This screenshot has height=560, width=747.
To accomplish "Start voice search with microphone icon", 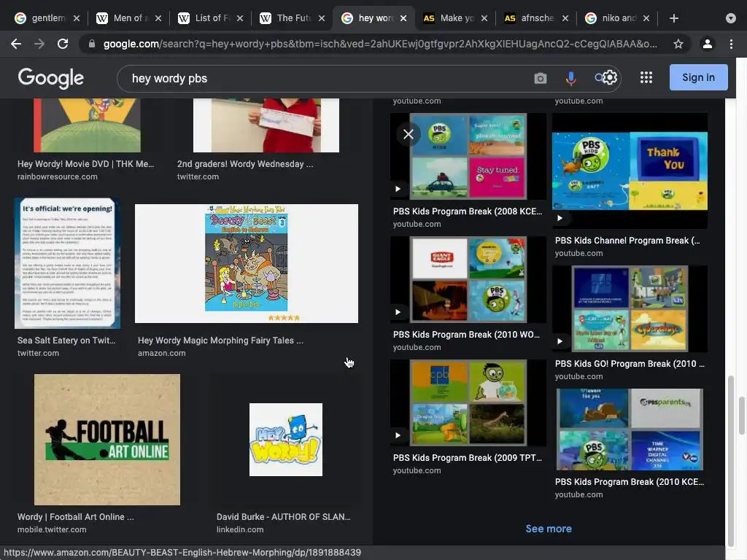I will 570,78.
